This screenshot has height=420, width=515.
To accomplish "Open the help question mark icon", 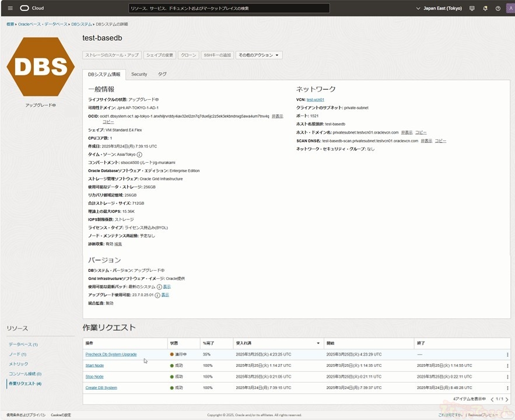I will pyautogui.click(x=498, y=9).
